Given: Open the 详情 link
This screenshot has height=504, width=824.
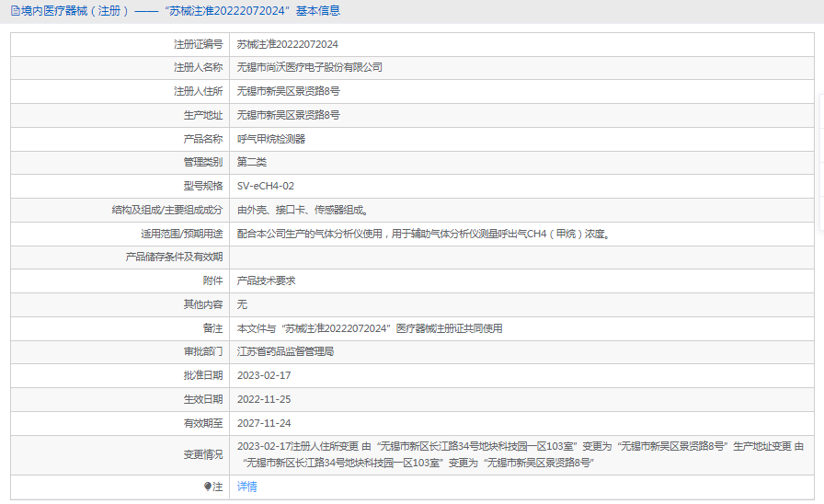Looking at the screenshot, I should click(x=247, y=487).
